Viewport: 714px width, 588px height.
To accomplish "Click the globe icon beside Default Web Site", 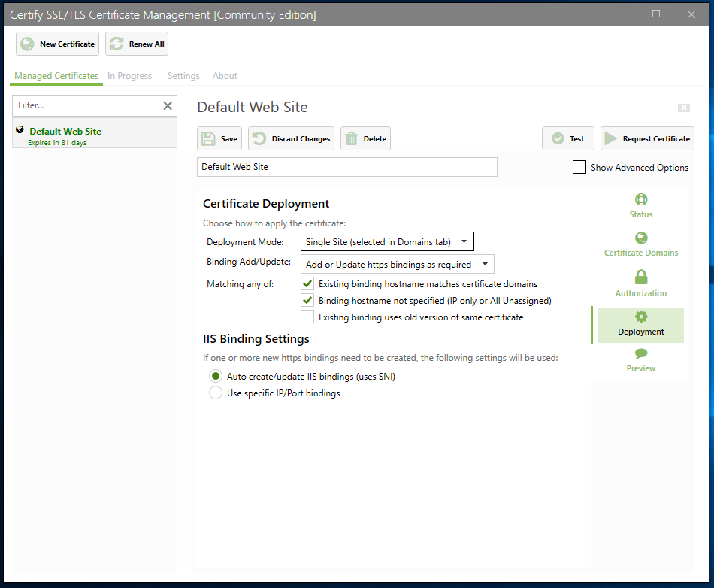I will point(20,129).
